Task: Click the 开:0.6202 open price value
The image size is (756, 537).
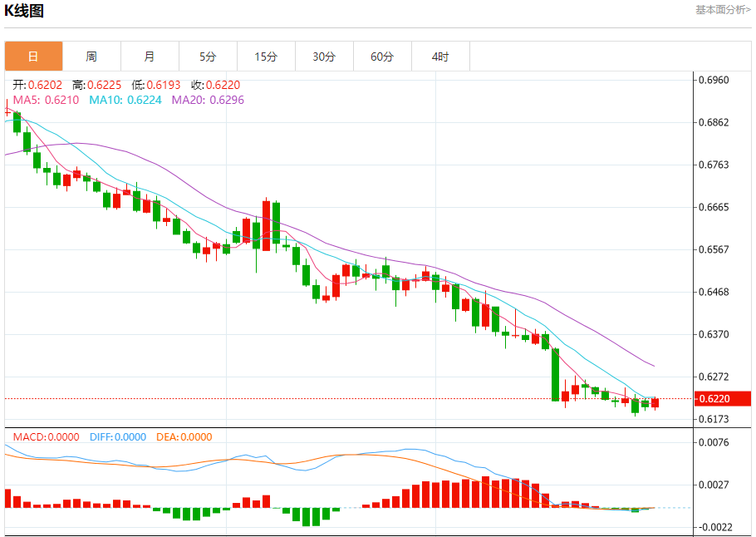Action: pyautogui.click(x=37, y=85)
